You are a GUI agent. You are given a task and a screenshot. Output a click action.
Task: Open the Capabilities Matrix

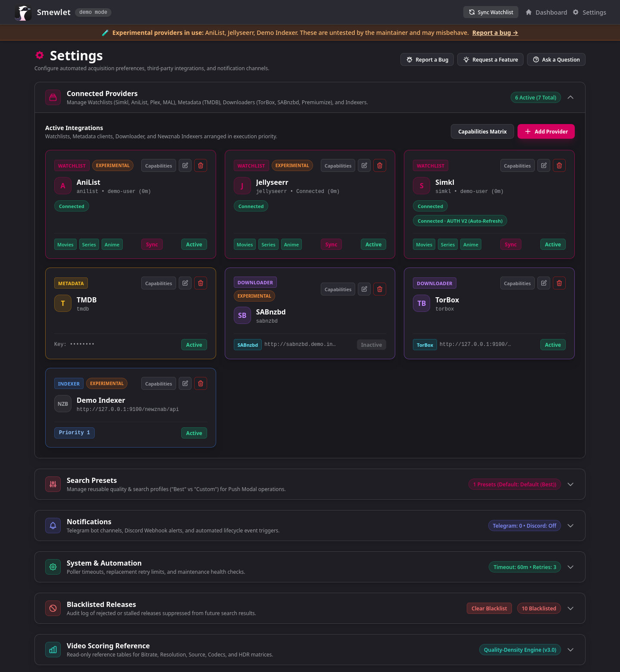point(482,131)
